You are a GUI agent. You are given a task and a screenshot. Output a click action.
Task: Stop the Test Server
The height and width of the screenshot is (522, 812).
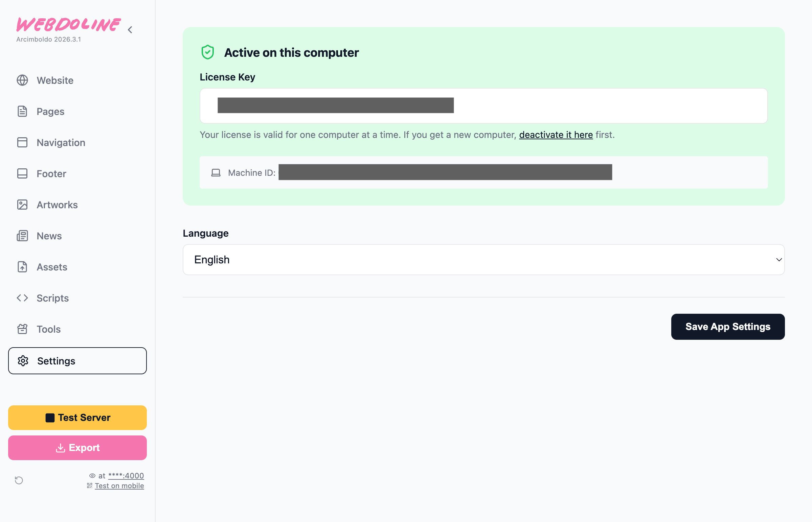click(77, 418)
